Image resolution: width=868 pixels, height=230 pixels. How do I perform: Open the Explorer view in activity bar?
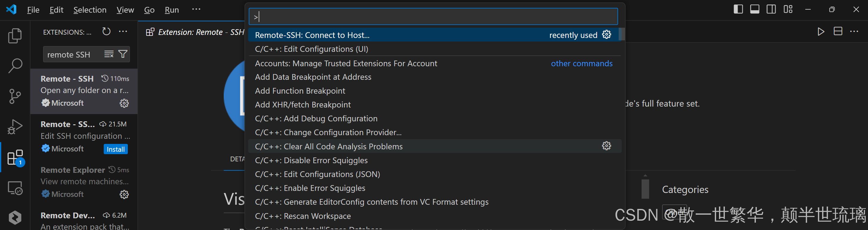tap(15, 36)
